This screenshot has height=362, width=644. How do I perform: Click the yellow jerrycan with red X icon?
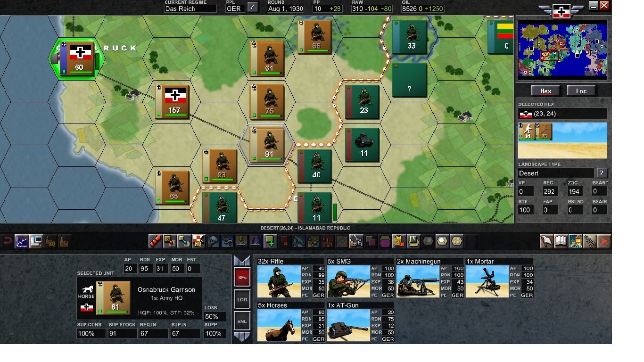click(x=399, y=241)
